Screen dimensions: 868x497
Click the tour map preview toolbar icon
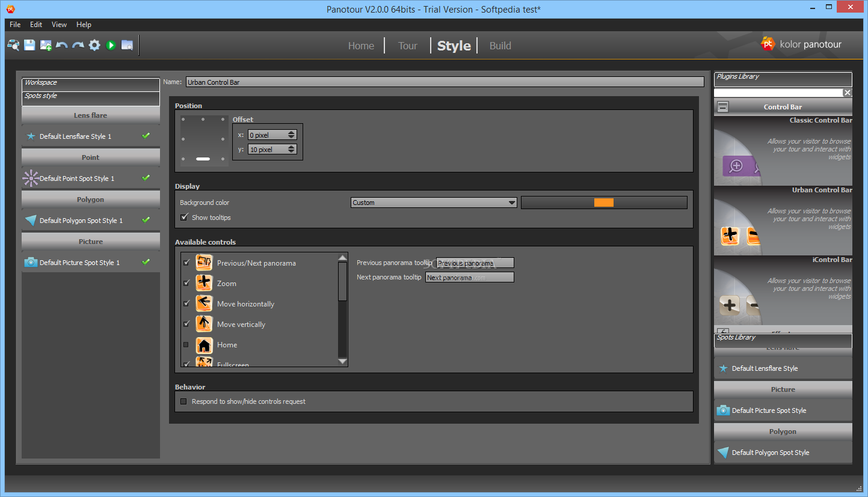click(13, 45)
